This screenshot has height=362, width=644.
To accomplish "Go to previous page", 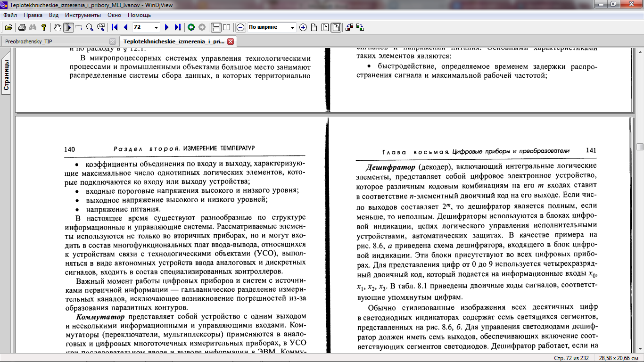I will pyautogui.click(x=125, y=27).
